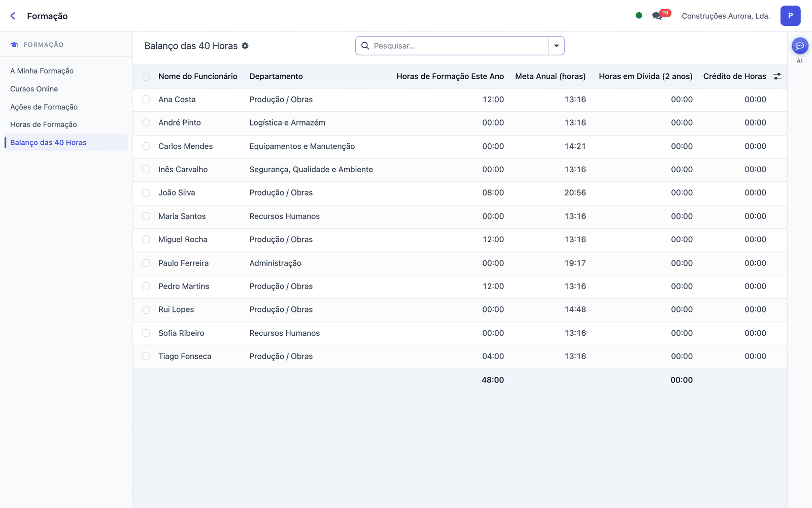Tick the checkbox for Paulo Ferreira

[146, 263]
